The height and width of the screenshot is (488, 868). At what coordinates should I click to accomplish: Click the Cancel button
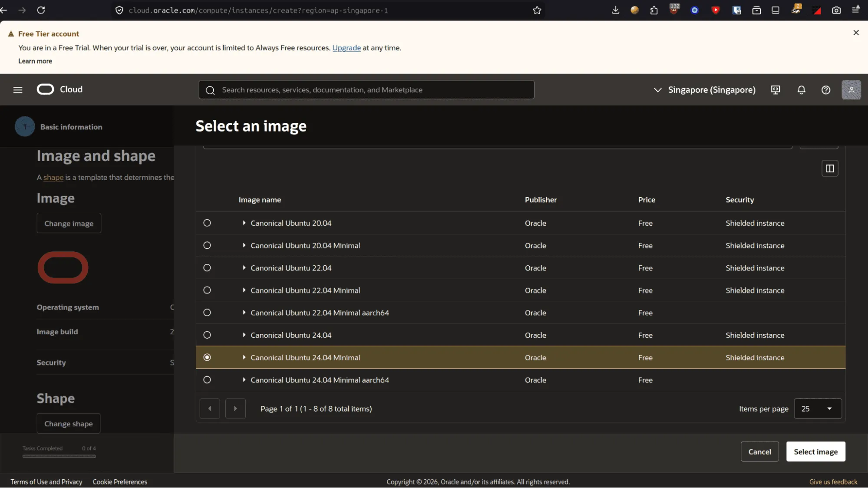(x=759, y=452)
